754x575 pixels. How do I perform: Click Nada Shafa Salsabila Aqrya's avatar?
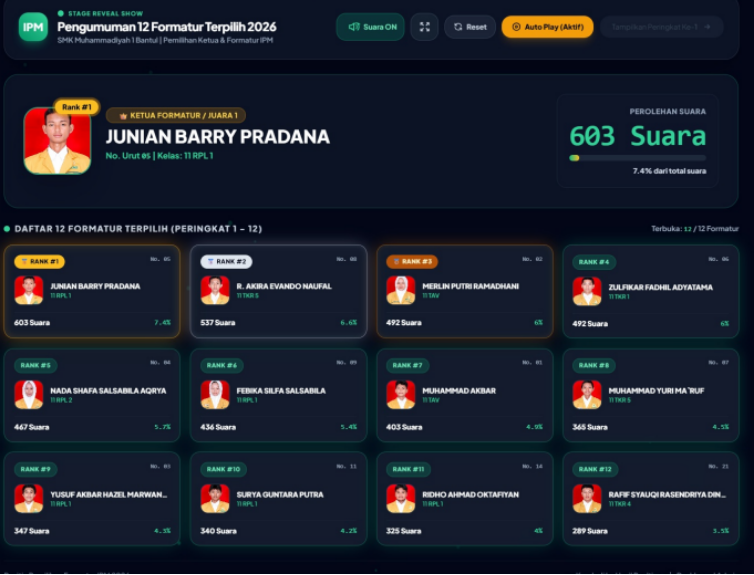click(x=29, y=395)
